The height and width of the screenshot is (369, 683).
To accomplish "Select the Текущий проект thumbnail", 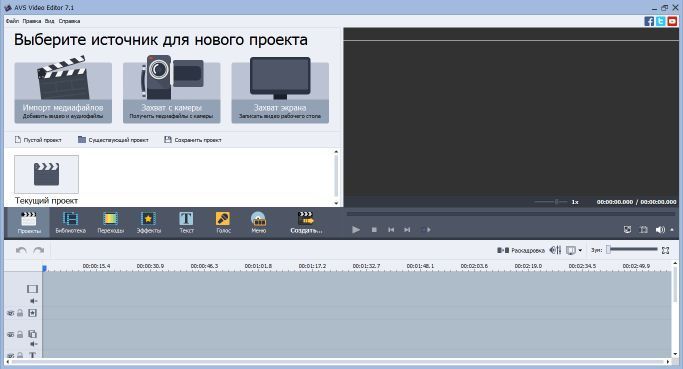I will pos(46,174).
